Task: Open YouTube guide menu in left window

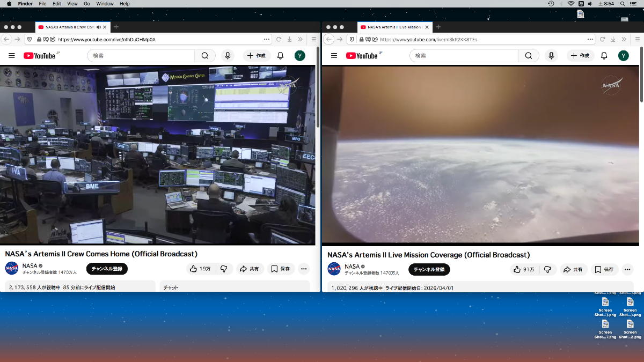Action: click(12, 56)
